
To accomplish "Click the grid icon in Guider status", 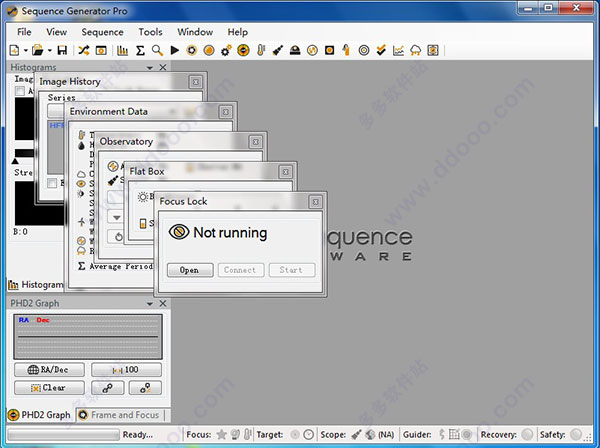I will pos(454,434).
